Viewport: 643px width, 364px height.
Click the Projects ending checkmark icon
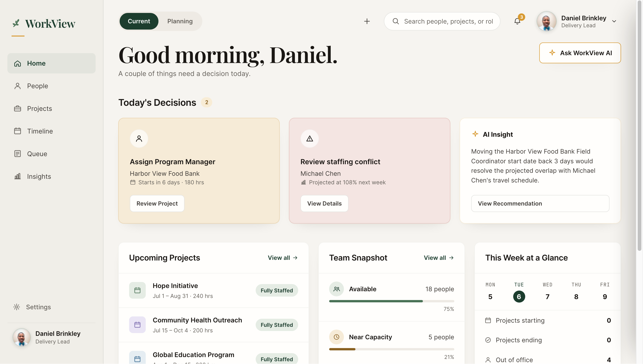[488, 340]
